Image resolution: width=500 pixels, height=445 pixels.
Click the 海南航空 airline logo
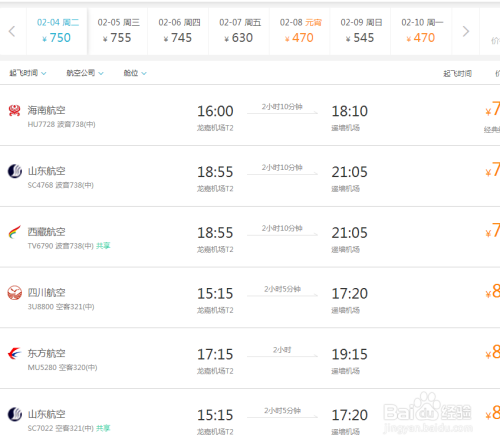[x=14, y=110]
